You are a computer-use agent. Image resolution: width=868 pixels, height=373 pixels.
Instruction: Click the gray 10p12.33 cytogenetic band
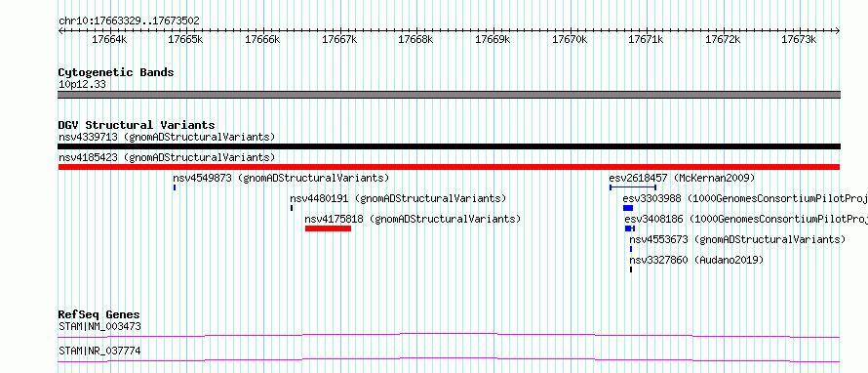click(449, 95)
